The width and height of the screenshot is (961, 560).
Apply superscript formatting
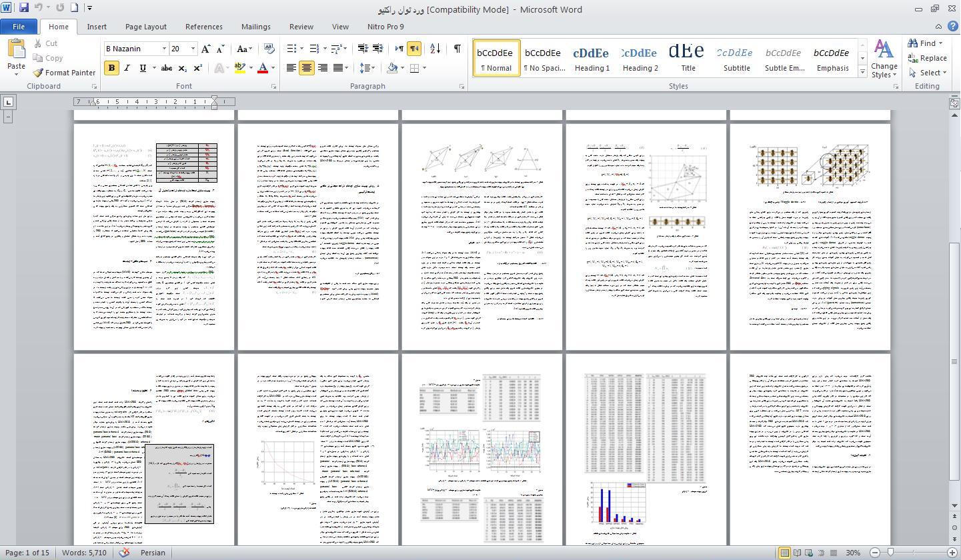coord(198,68)
